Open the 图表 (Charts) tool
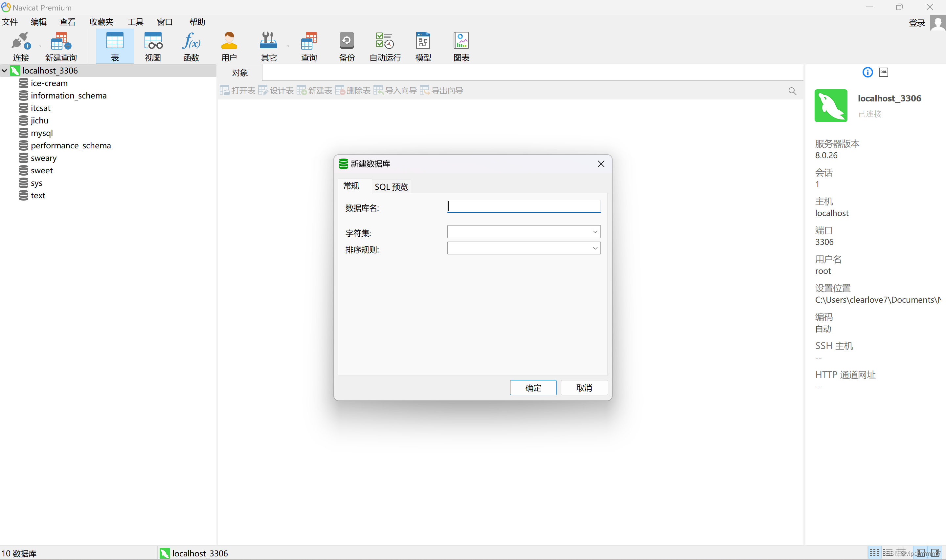Screen dimensions: 946x560 click(461, 45)
